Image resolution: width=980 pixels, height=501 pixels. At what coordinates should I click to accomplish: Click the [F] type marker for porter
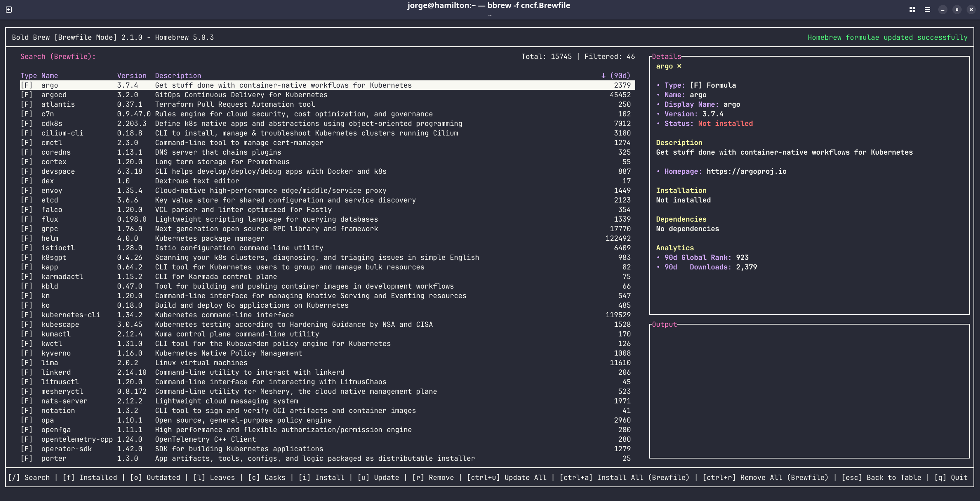tap(26, 459)
